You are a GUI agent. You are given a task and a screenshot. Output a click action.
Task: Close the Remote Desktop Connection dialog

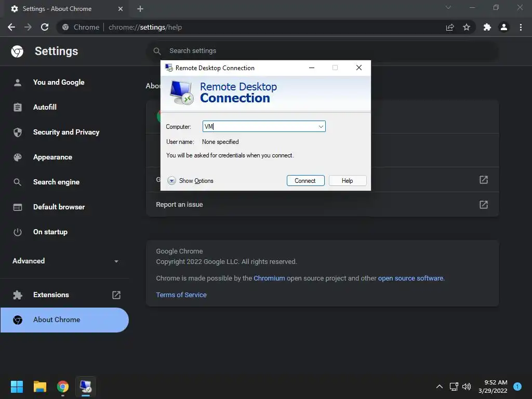(359, 68)
